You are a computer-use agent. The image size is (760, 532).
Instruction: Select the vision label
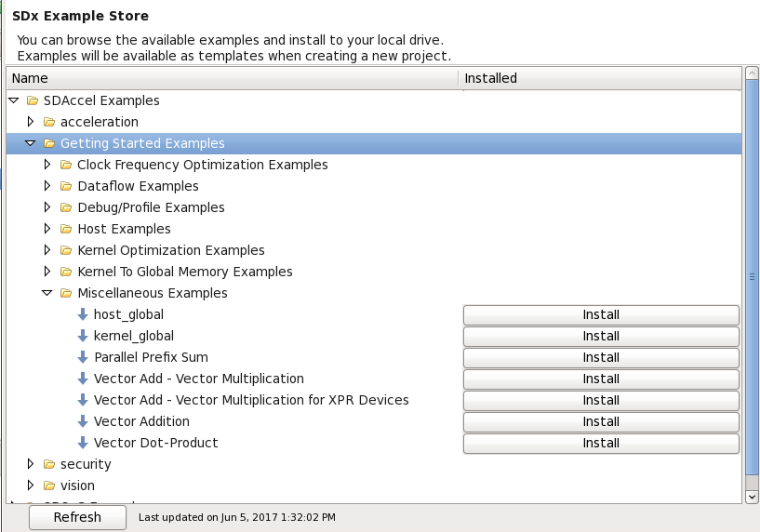[77, 485]
